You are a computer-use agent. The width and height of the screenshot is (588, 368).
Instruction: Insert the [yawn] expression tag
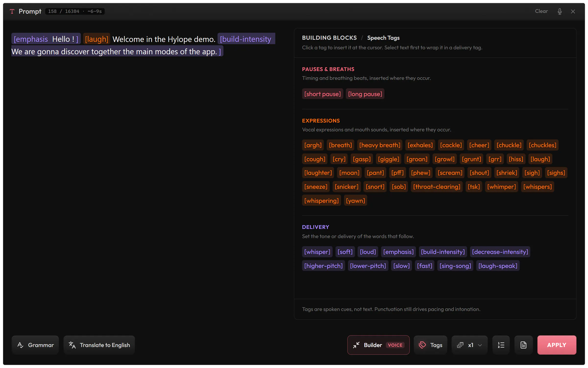pos(355,201)
